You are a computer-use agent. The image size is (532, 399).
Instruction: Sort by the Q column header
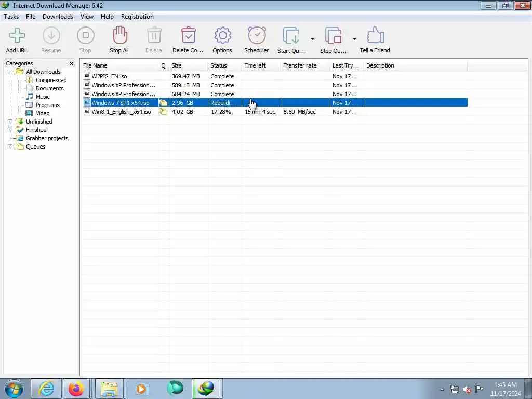pos(164,65)
